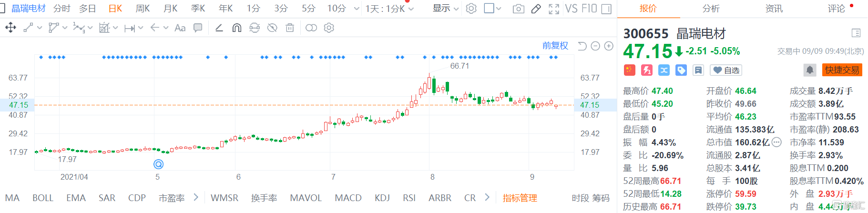Screen dimensions: 868x213
Task: Switch to 多日 multi-day chart
Action: (x=88, y=9)
